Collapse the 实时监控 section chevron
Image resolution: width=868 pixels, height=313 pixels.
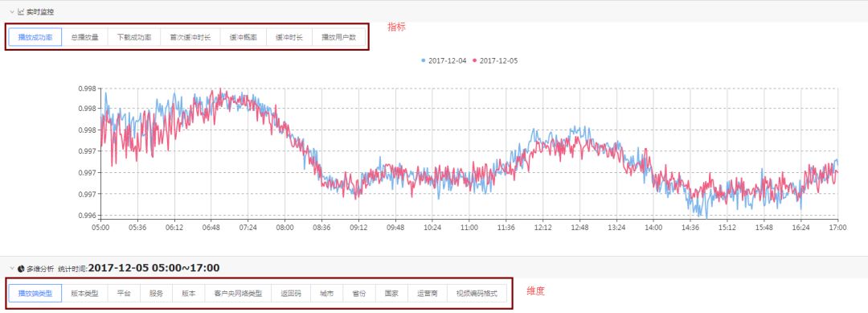point(11,11)
